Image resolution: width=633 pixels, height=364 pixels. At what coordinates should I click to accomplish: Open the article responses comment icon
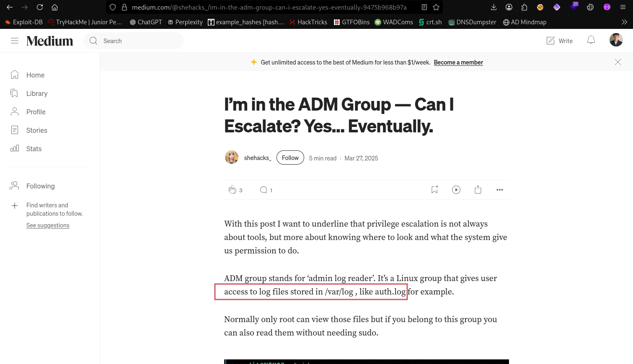point(264,190)
